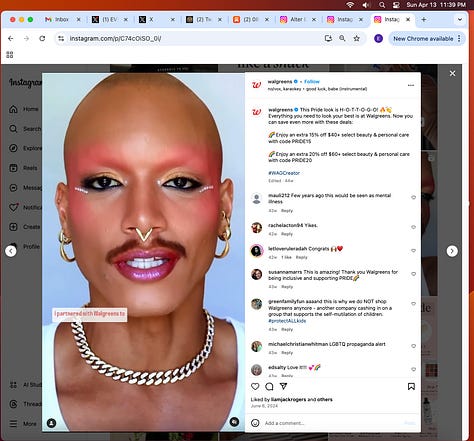Open the audio track link under walgreens
The height and width of the screenshot is (441, 474).
[317, 89]
